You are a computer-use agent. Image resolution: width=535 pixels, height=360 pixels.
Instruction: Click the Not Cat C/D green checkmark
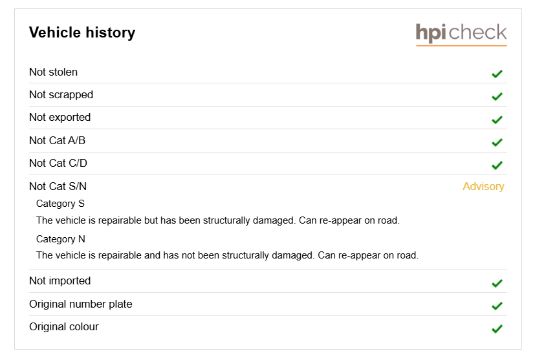[x=497, y=165]
